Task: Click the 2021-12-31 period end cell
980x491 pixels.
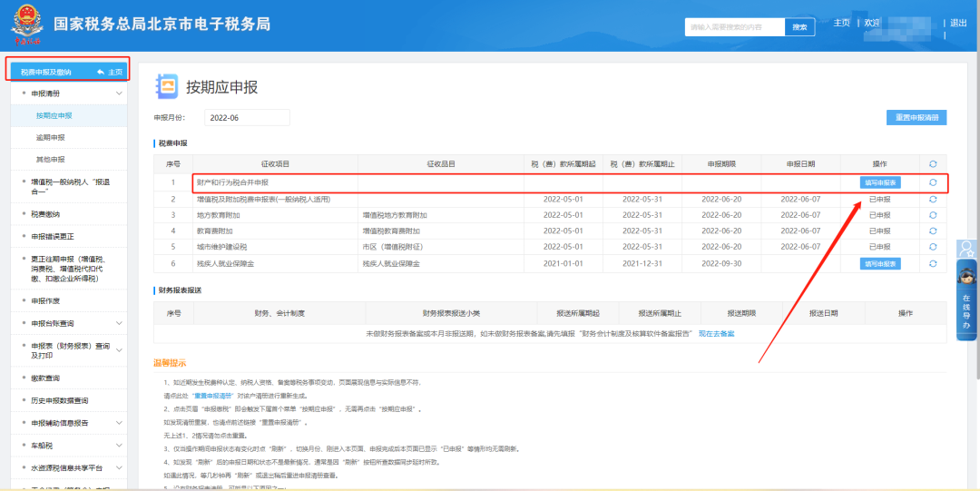Action: click(642, 263)
